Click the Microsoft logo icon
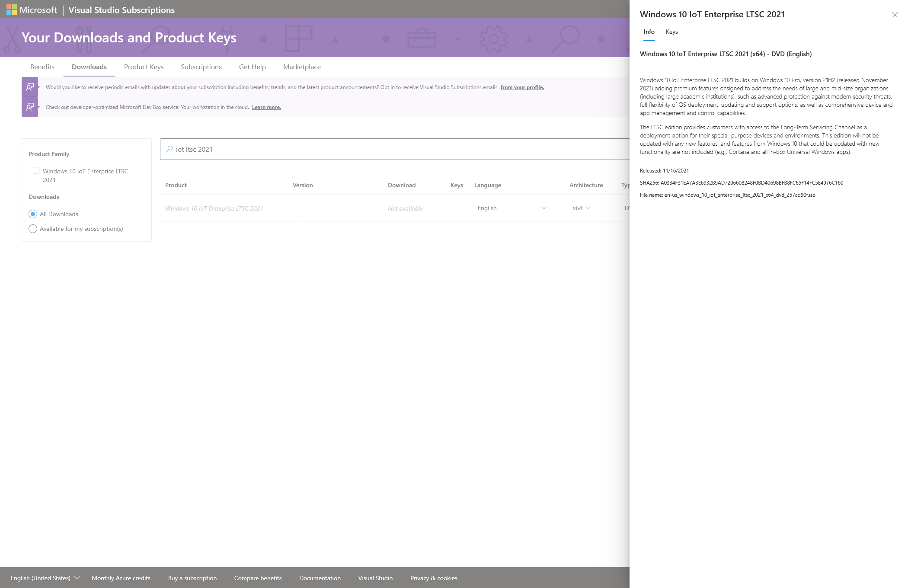This screenshot has height=588, width=908. coord(12,10)
